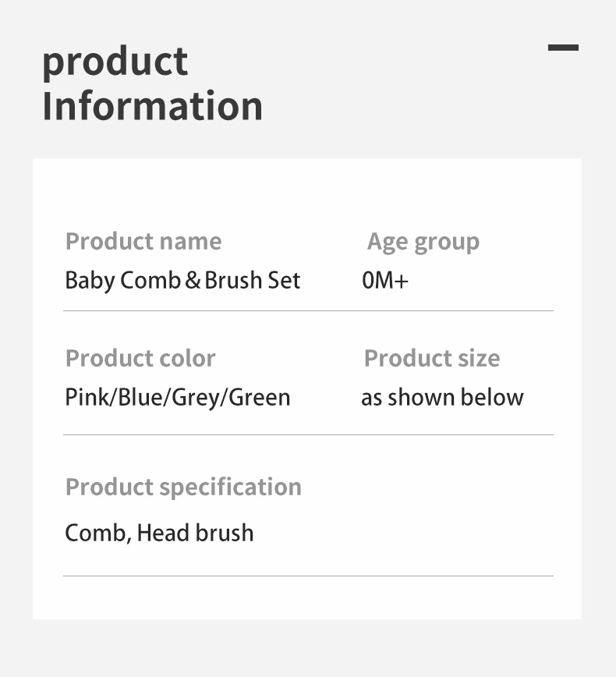Click the 'Age group' label
The height and width of the screenshot is (677, 616).
point(423,242)
